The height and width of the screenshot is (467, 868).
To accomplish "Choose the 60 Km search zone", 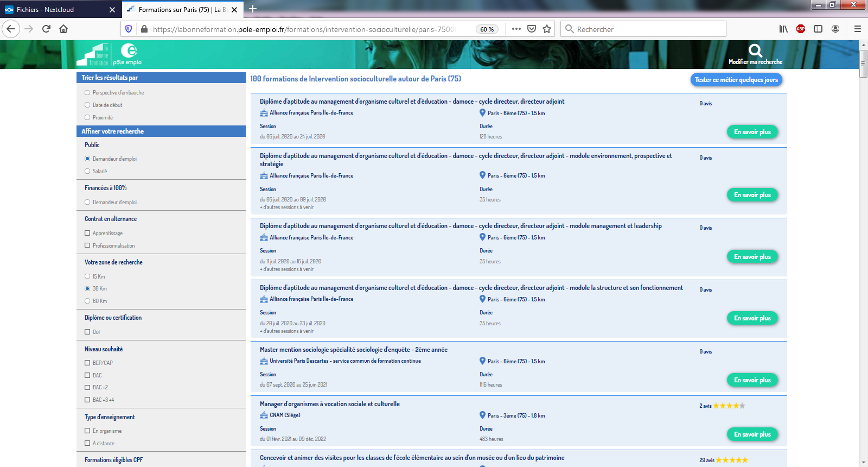I will coord(87,301).
